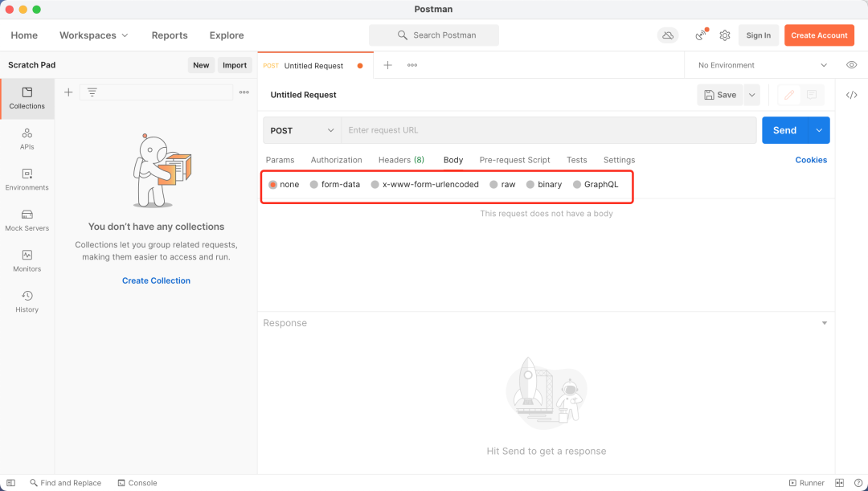This screenshot has height=491, width=868.
Task: Switch to the Tests tab
Action: tap(577, 160)
